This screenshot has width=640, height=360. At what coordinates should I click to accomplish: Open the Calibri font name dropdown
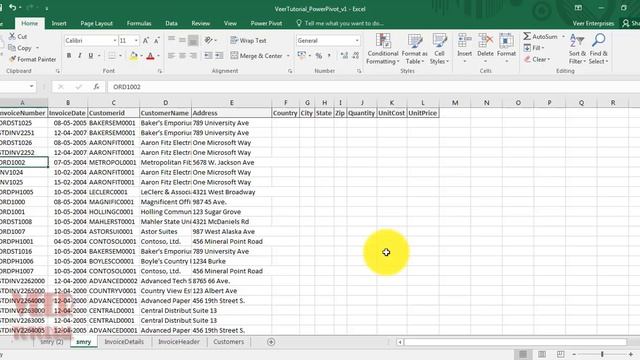pos(115,40)
